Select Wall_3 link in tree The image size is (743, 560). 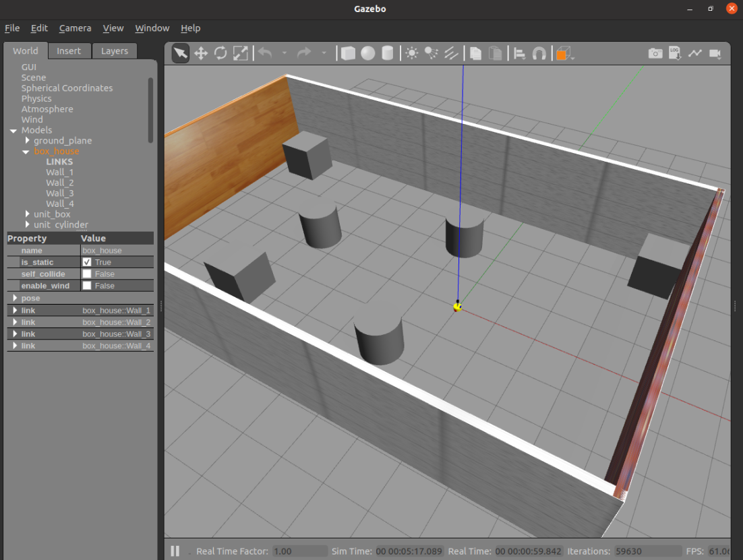pyautogui.click(x=60, y=193)
